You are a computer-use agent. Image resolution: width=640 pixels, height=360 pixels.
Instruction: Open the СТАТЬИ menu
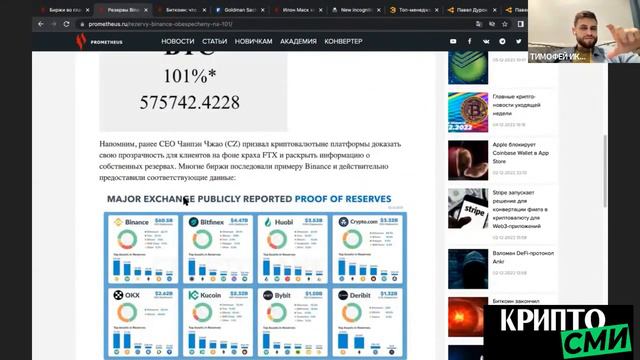click(214, 42)
